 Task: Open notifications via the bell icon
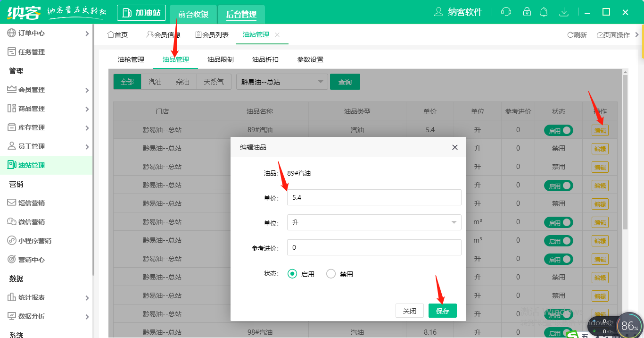point(544,11)
